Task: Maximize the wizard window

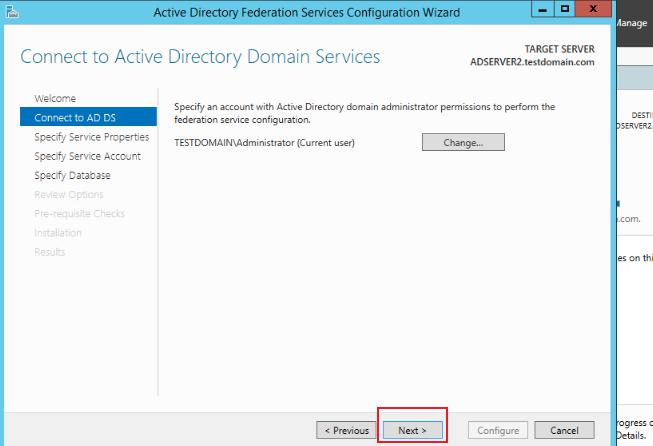Action: click(564, 9)
